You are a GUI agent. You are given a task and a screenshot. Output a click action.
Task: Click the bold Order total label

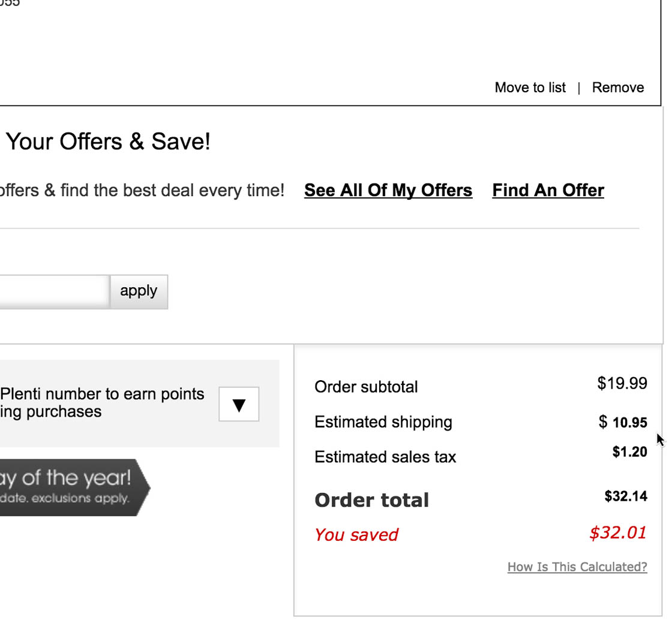371,500
